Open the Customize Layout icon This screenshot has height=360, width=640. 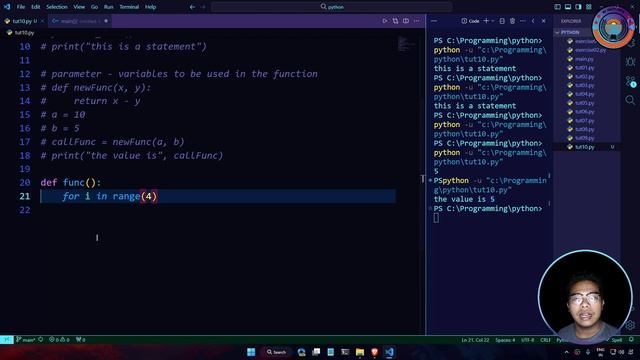click(589, 7)
